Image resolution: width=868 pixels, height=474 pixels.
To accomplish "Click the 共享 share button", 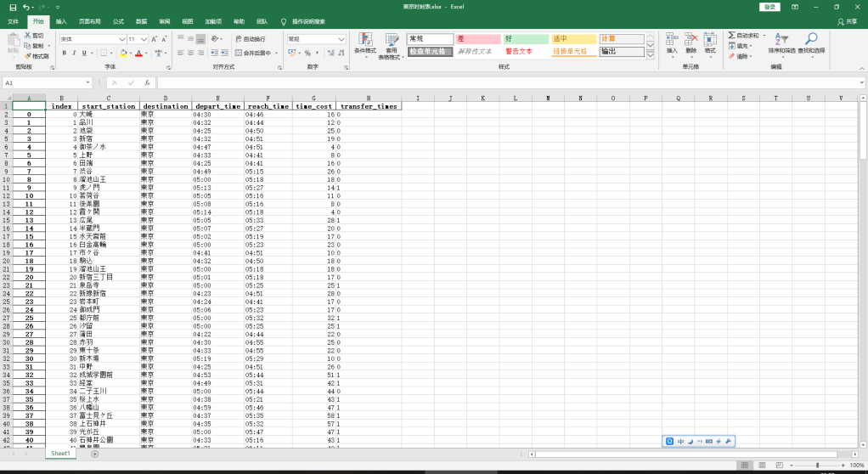I will pos(847,21).
